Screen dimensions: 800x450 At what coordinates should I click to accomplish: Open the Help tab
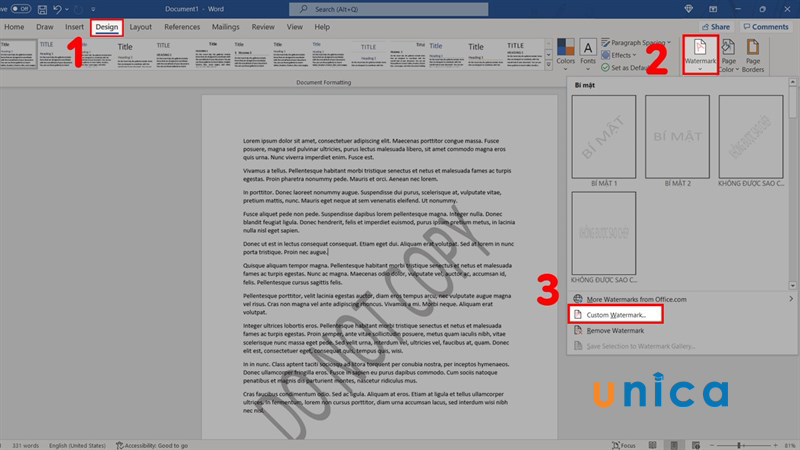[x=322, y=27]
